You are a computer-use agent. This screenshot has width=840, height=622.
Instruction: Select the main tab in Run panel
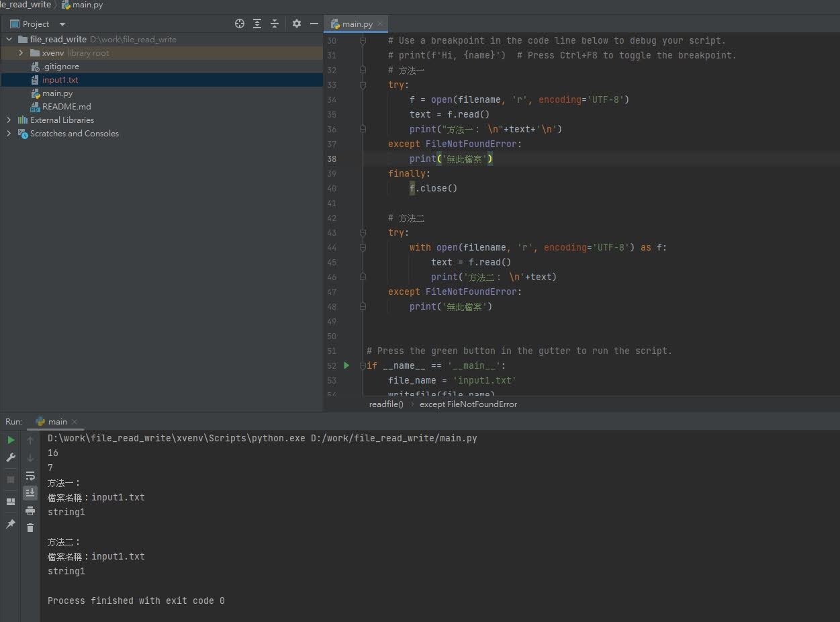click(x=57, y=422)
